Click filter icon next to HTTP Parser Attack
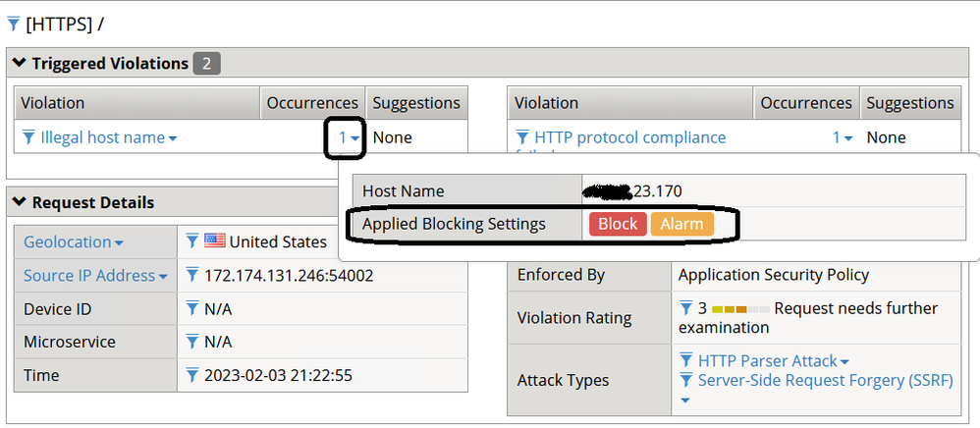 (x=685, y=361)
